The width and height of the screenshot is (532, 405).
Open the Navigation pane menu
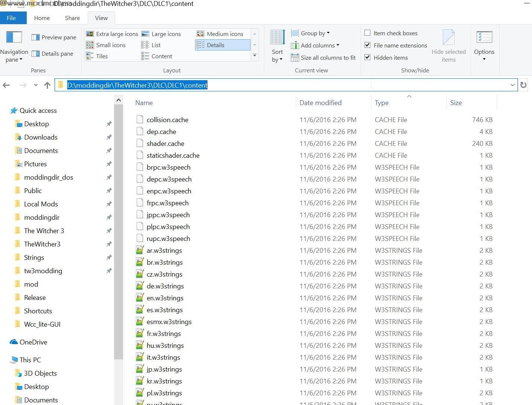point(14,47)
